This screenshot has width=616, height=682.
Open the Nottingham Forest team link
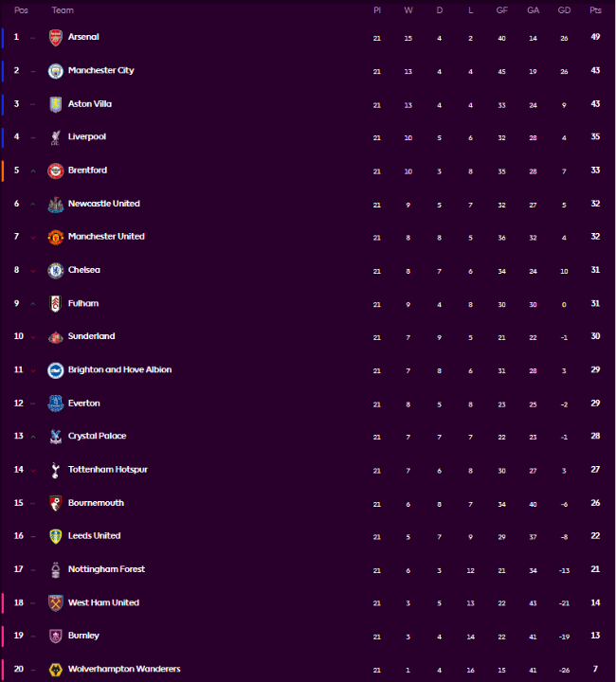[x=106, y=569]
